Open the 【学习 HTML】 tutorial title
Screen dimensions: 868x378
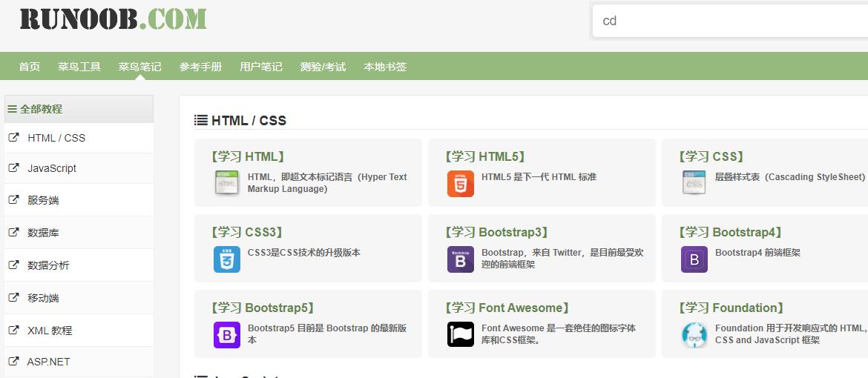248,156
